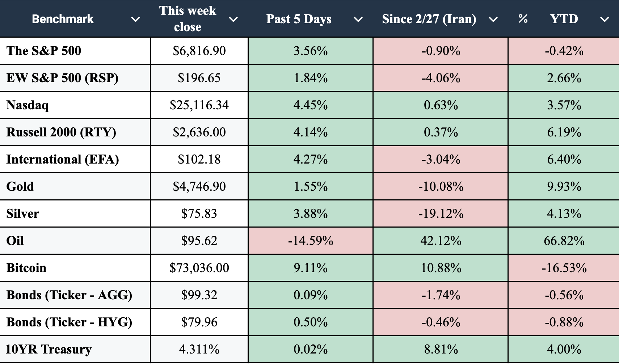
Task: Select The S&P 500 row label
Action: point(44,51)
